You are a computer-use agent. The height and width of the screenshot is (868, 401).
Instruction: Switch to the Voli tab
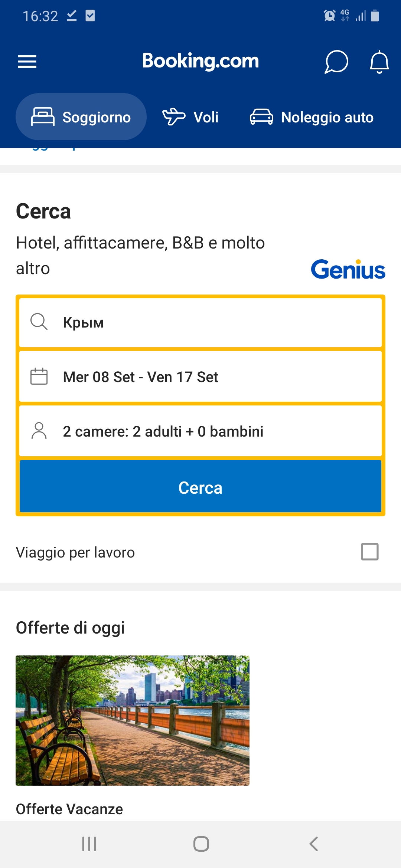pyautogui.click(x=191, y=117)
